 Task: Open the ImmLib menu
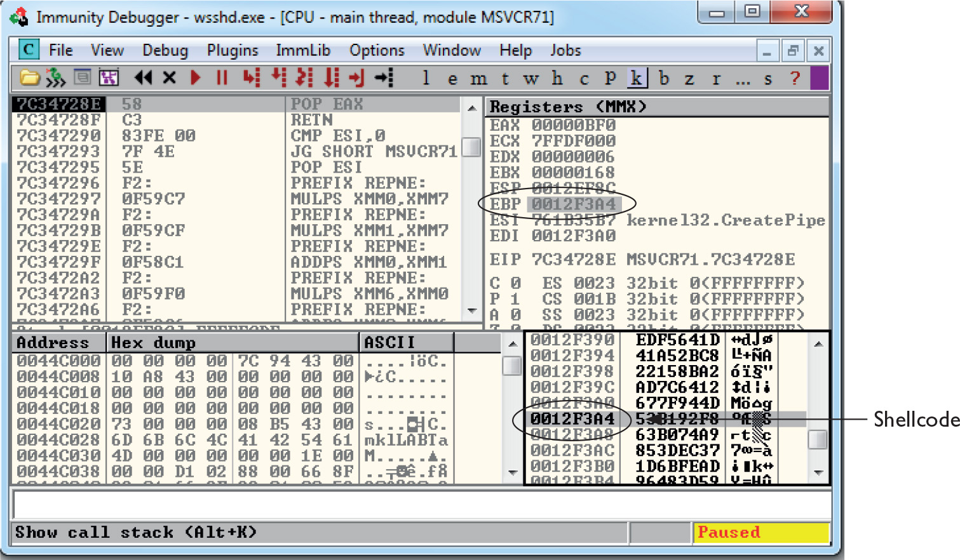click(x=303, y=50)
